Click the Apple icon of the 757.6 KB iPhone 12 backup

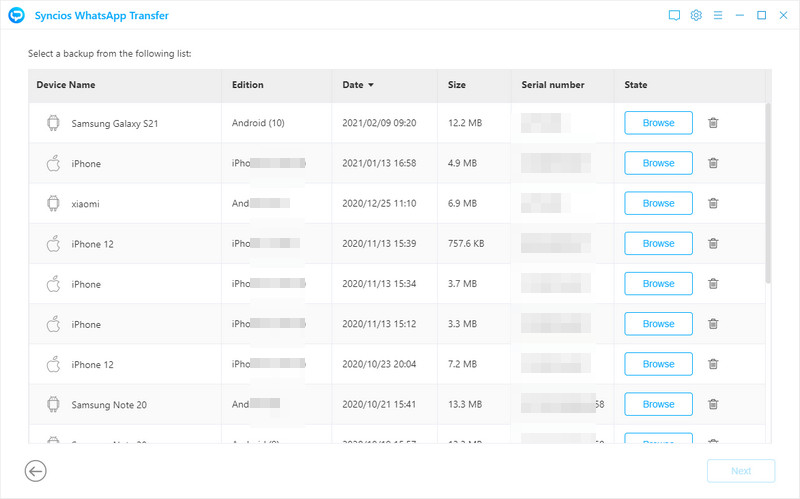click(x=53, y=243)
